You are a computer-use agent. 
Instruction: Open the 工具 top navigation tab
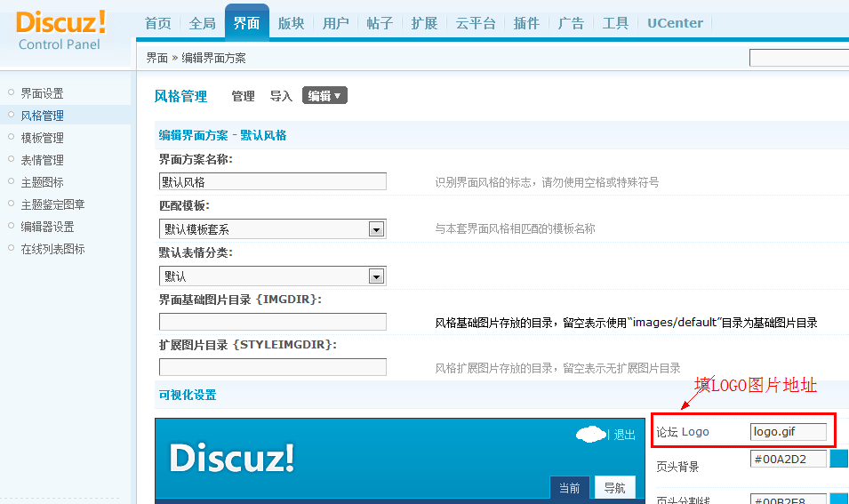click(x=615, y=23)
